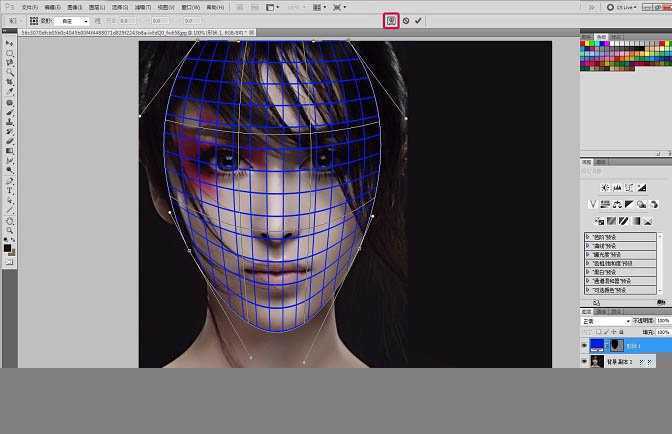Select the Pen tool
The image size is (672, 434).
click(x=9, y=180)
